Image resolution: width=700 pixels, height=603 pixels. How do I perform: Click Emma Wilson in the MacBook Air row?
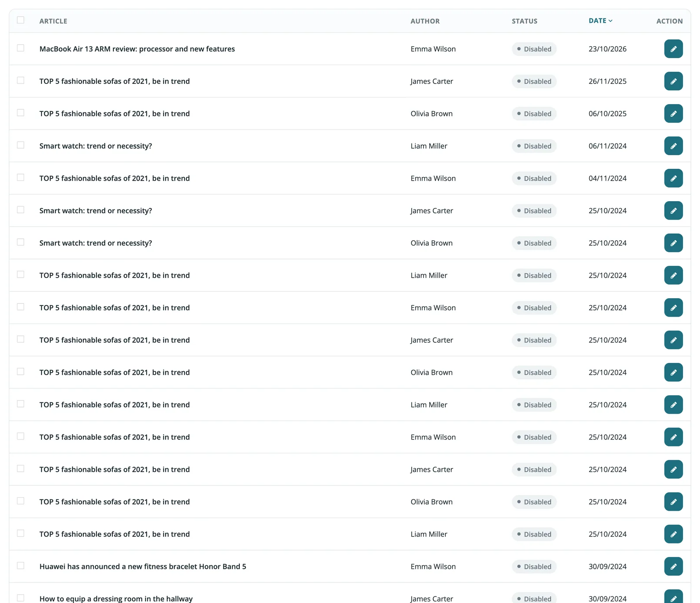point(433,49)
